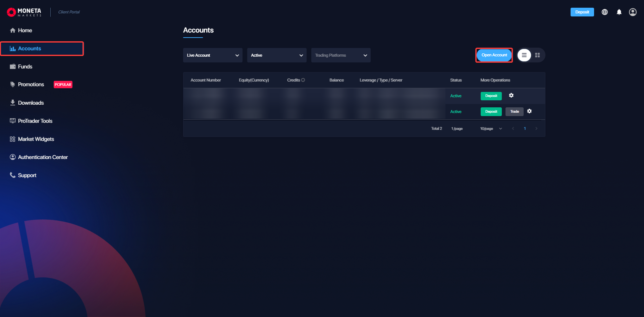Click the Support phone icon
This screenshot has width=644, height=317.
(x=13, y=175)
